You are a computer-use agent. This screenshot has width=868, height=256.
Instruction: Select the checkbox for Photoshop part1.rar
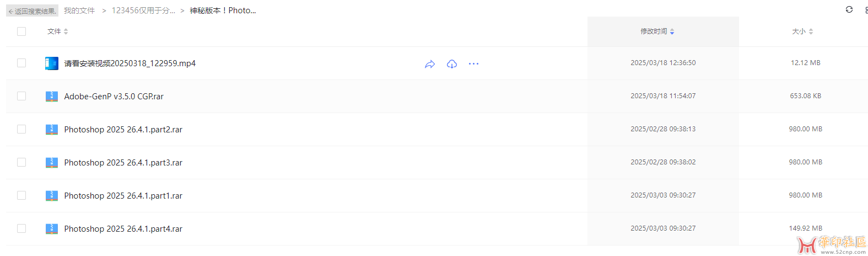[21, 195]
